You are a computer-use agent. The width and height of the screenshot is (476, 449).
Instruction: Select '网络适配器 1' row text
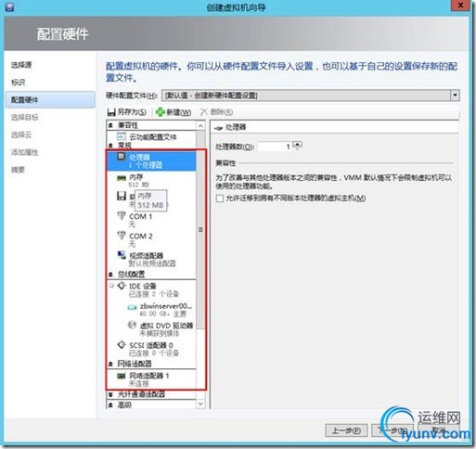click(148, 376)
